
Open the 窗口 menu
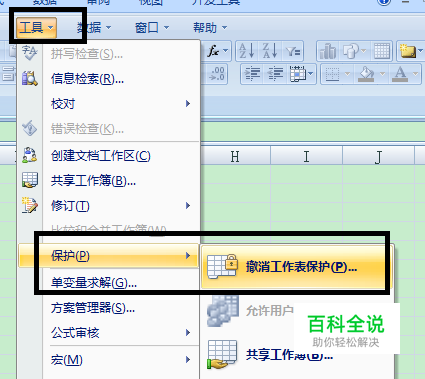click(152, 27)
